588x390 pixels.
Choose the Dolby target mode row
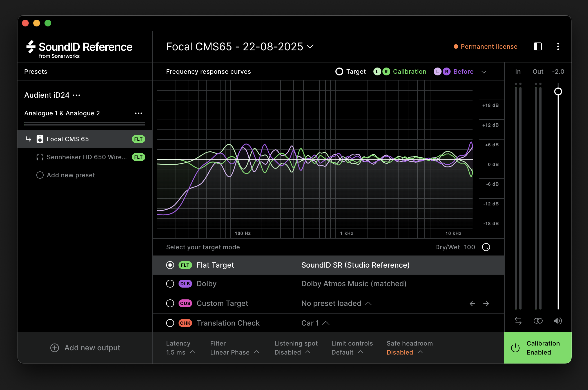pos(328,284)
